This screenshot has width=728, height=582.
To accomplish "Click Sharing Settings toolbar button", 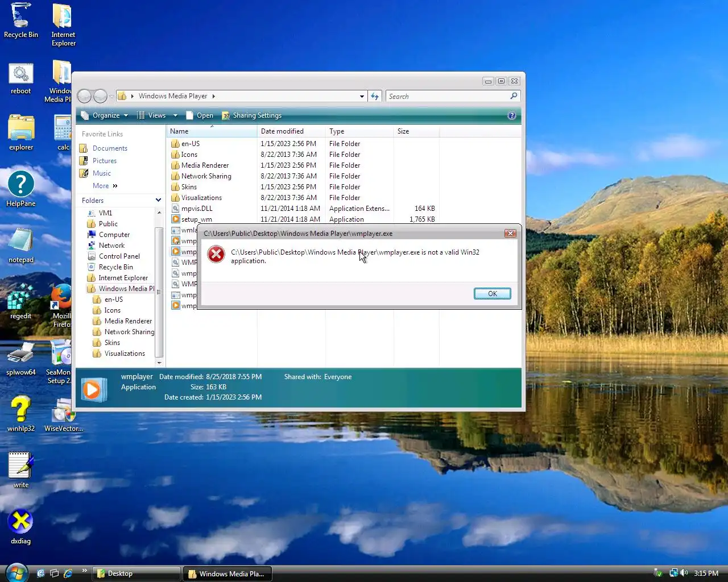I will click(x=252, y=115).
